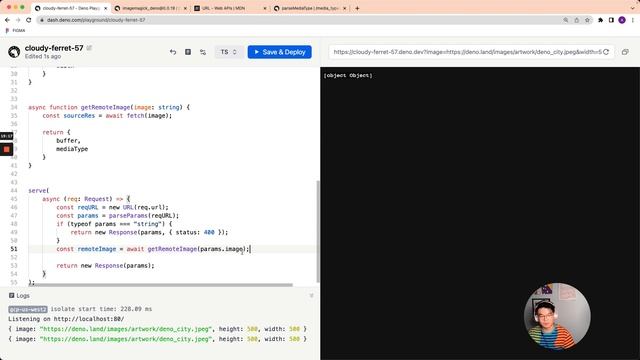Edit the cloudy-ferret-57 project name pencil icon

click(x=89, y=48)
